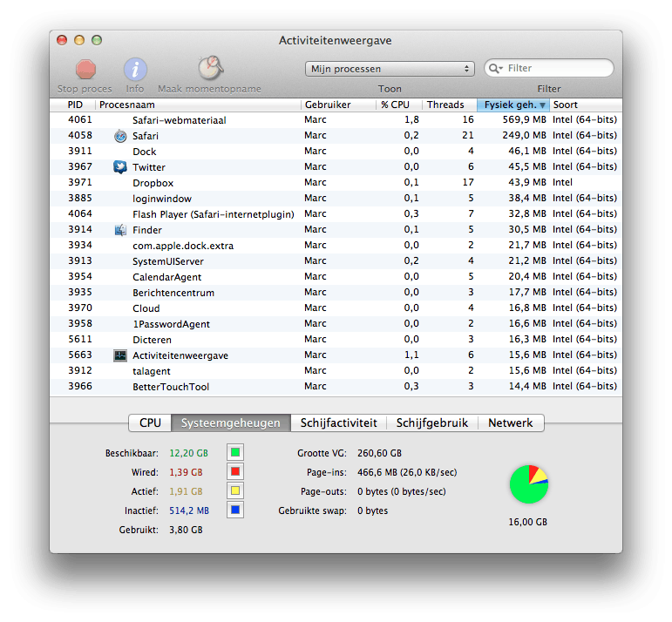Open the Schijfactiviteit tab
The image size is (672, 622).
click(x=338, y=423)
